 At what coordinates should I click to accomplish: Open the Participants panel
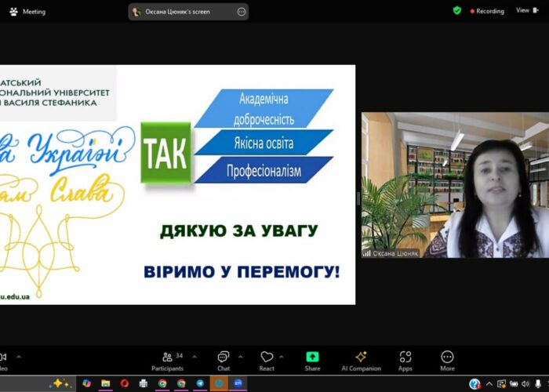coord(167,360)
